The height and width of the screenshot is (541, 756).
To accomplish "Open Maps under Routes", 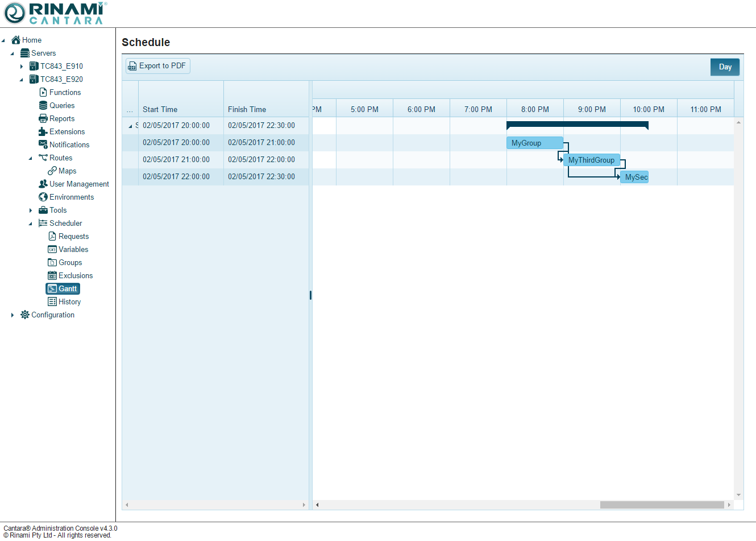I will [x=67, y=171].
